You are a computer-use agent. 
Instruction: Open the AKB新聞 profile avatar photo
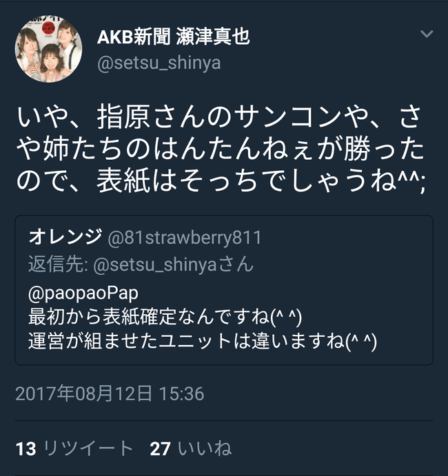click(49, 49)
